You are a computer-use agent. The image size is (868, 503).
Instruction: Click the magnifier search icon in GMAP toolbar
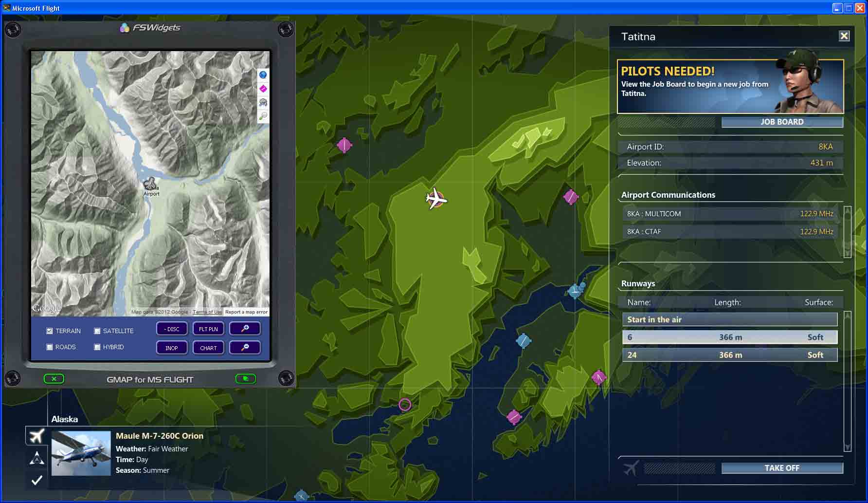[263, 116]
